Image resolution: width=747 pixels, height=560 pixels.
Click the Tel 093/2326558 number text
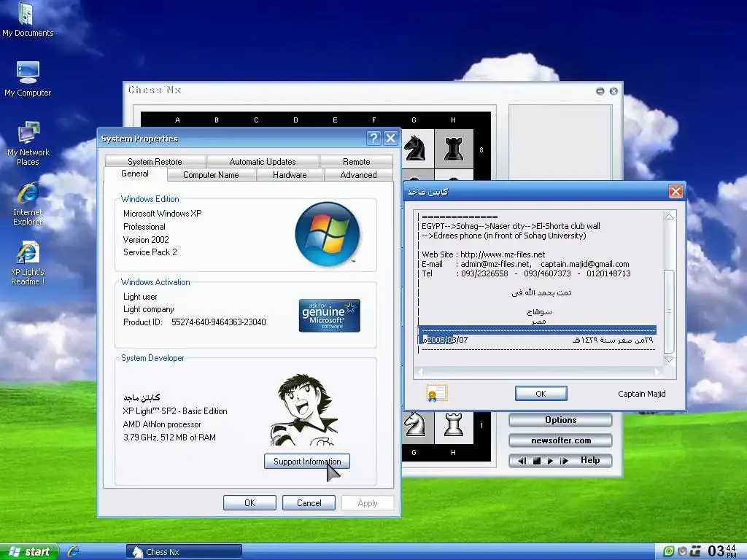(x=484, y=273)
